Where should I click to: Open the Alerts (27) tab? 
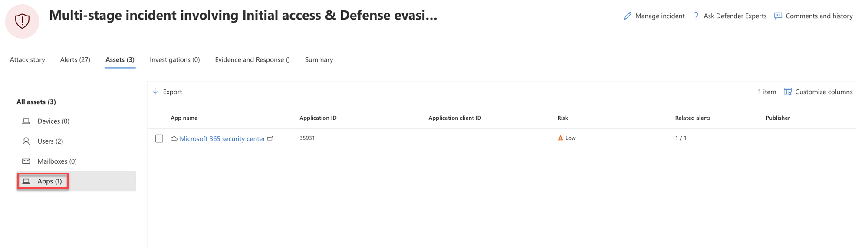click(x=75, y=60)
